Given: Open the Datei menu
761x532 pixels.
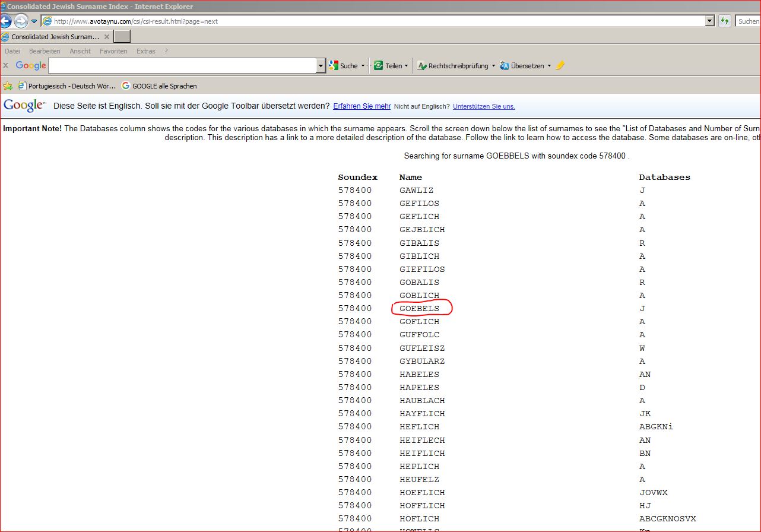Looking at the screenshot, I should tap(12, 51).
